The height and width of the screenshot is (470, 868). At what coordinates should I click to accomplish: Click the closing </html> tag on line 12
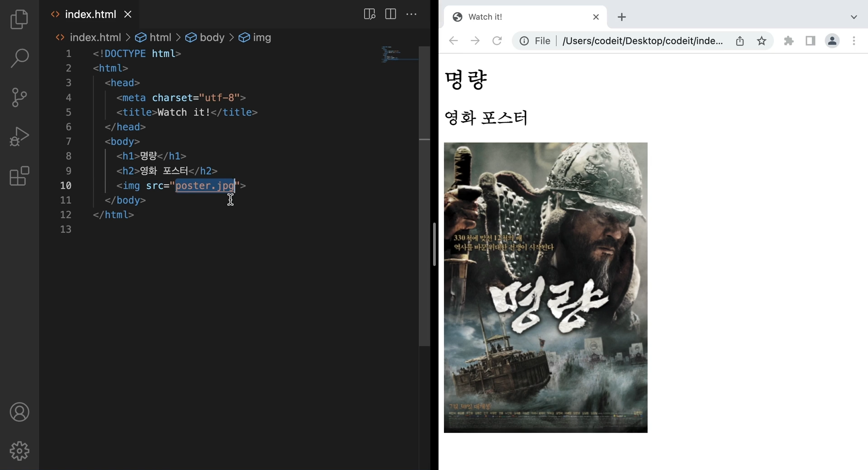(x=114, y=214)
